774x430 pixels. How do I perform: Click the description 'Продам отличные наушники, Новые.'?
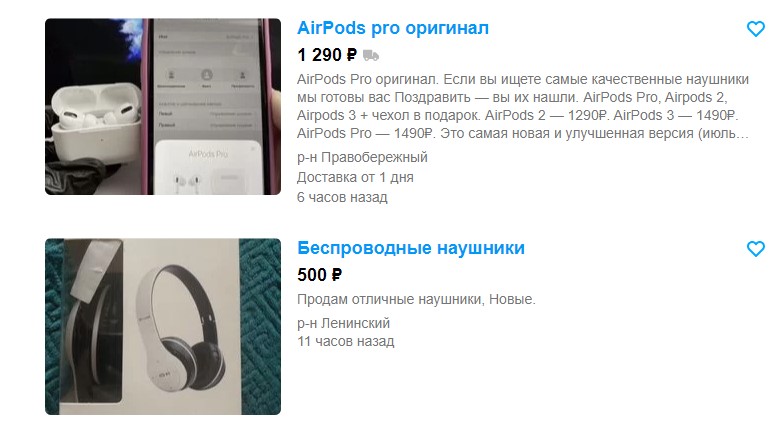click(416, 299)
